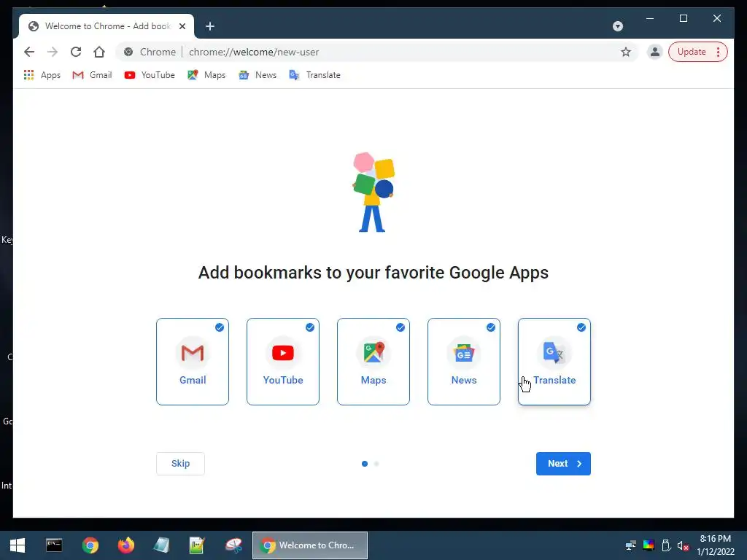The image size is (747, 560).
Task: Jump to the second step indicator dot
Action: [376, 463]
